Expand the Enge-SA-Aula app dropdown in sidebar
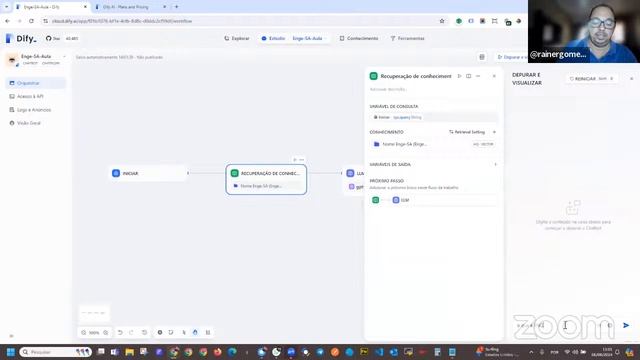This screenshot has width=640, height=360. (x=64, y=56)
